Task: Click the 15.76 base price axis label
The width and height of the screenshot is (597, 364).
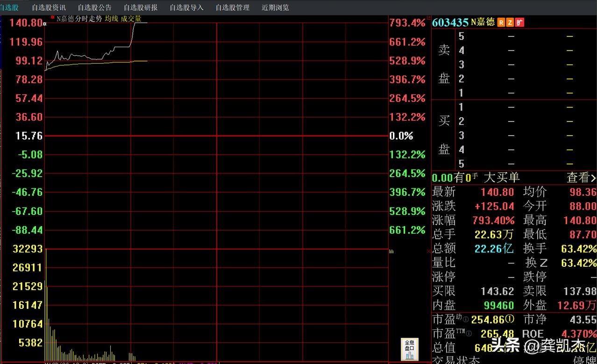Action: click(29, 136)
